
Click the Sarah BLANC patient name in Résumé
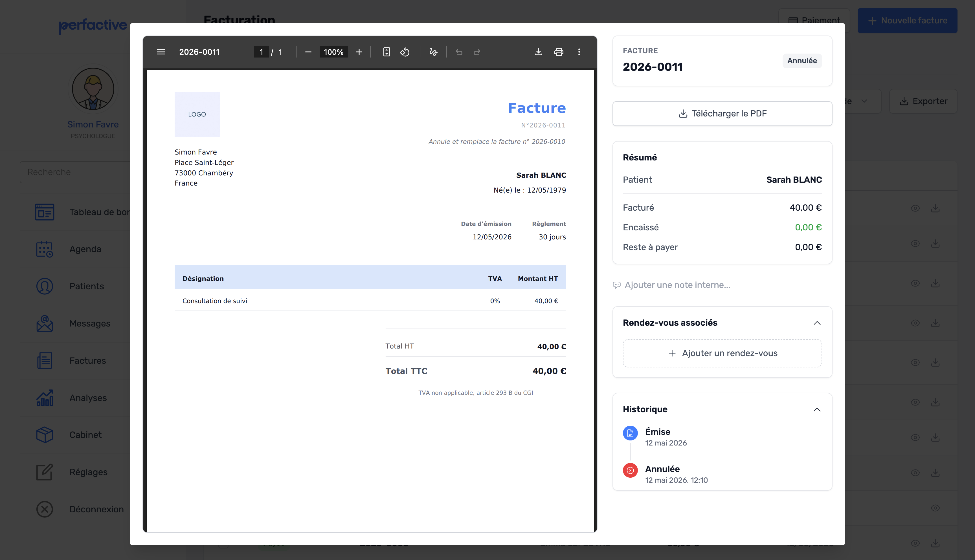(x=794, y=180)
